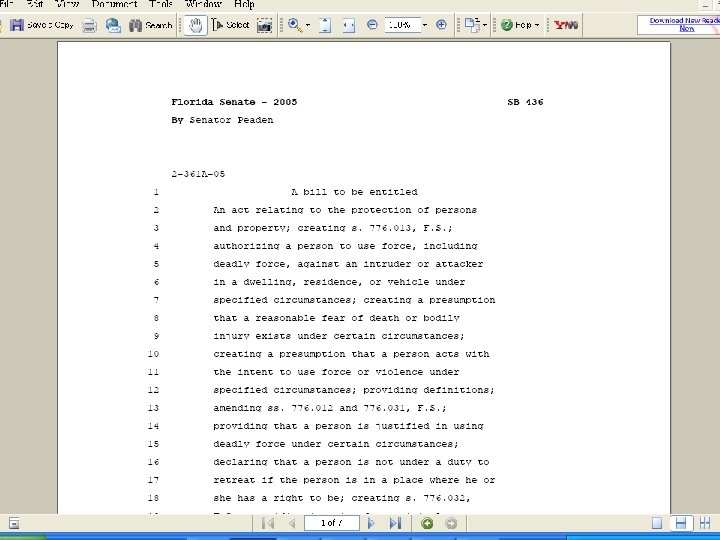Click the Save a Copy floppy disk icon

17,25
